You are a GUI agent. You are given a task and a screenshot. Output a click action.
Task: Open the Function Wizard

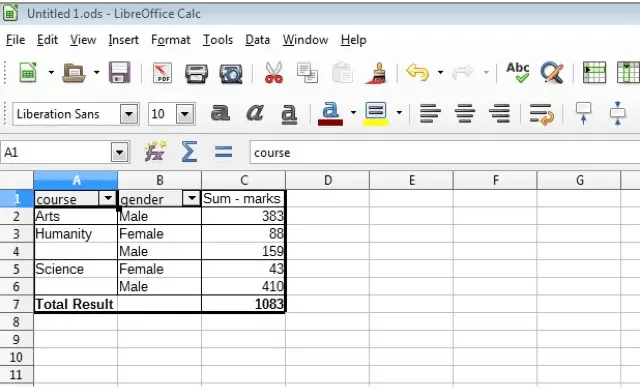coord(155,152)
